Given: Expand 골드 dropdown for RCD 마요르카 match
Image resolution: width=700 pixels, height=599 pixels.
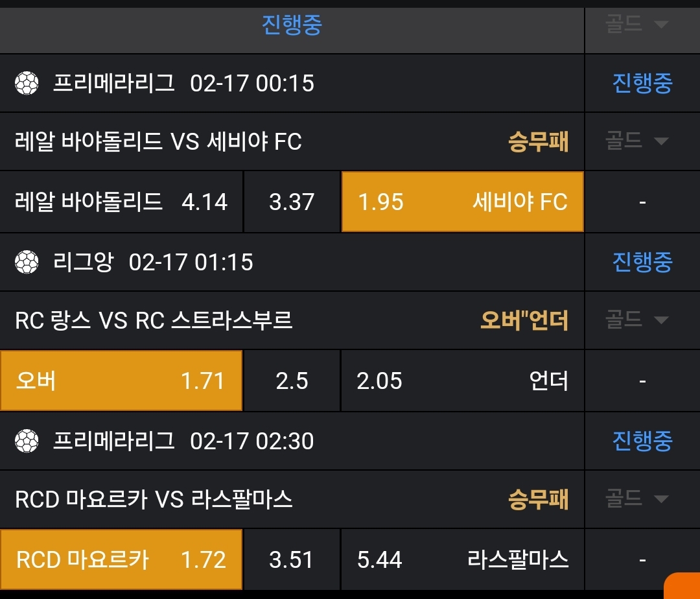Looking at the screenshot, I should point(636,499).
